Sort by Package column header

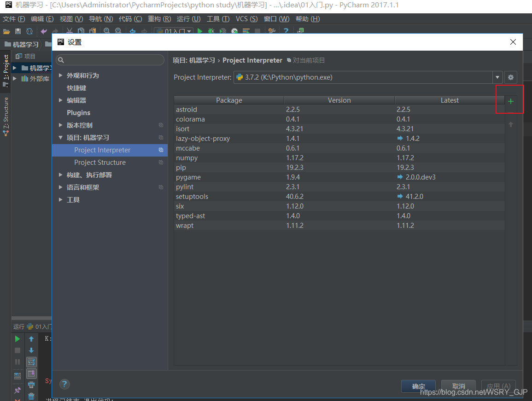229,100
